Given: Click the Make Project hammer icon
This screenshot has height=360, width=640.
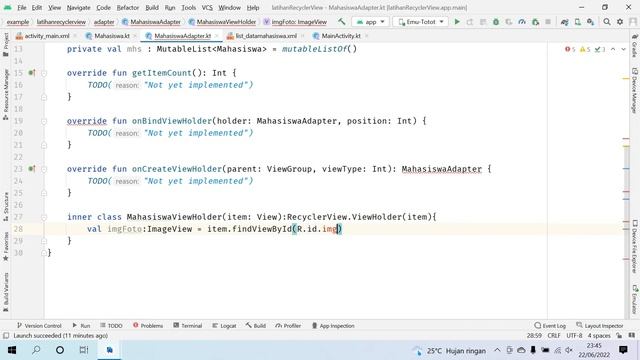Looking at the screenshot, I should click(342, 22).
